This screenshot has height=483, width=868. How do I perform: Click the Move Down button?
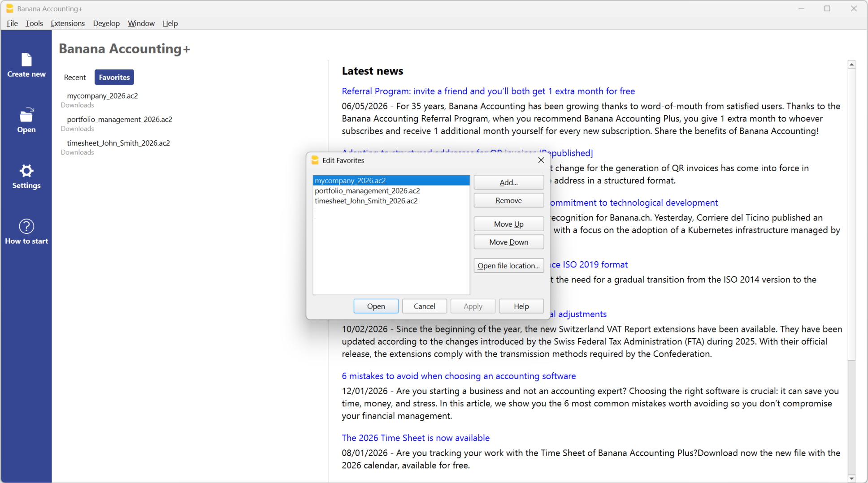click(x=508, y=242)
